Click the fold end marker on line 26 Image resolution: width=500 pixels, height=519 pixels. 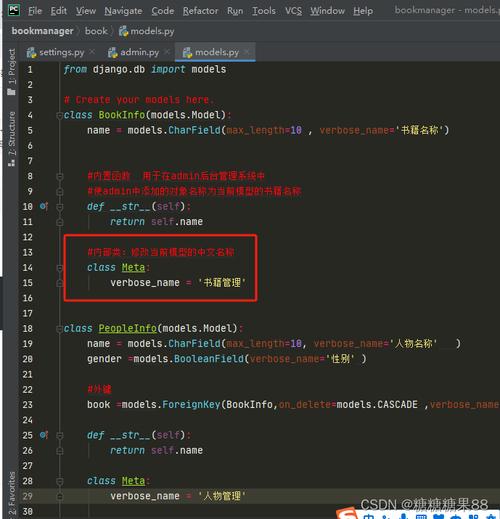pyautogui.click(x=60, y=451)
